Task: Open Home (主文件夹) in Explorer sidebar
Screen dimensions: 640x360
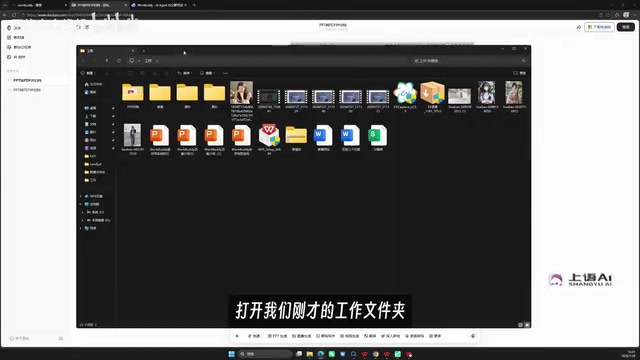Action: [x=93, y=84]
